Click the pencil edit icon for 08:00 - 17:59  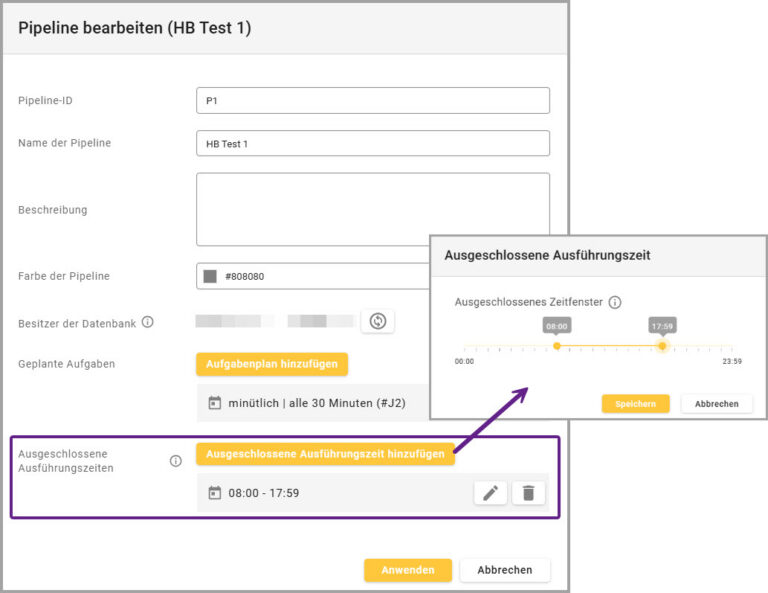tap(490, 493)
